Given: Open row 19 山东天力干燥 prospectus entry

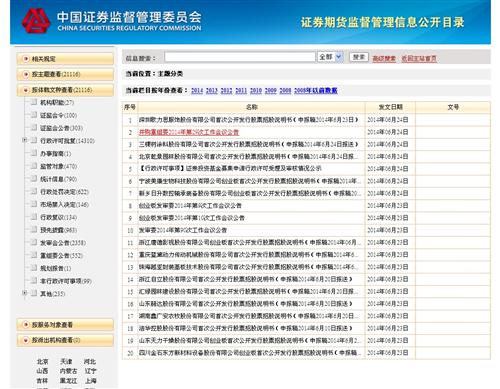Looking at the screenshot, I should (250, 340).
